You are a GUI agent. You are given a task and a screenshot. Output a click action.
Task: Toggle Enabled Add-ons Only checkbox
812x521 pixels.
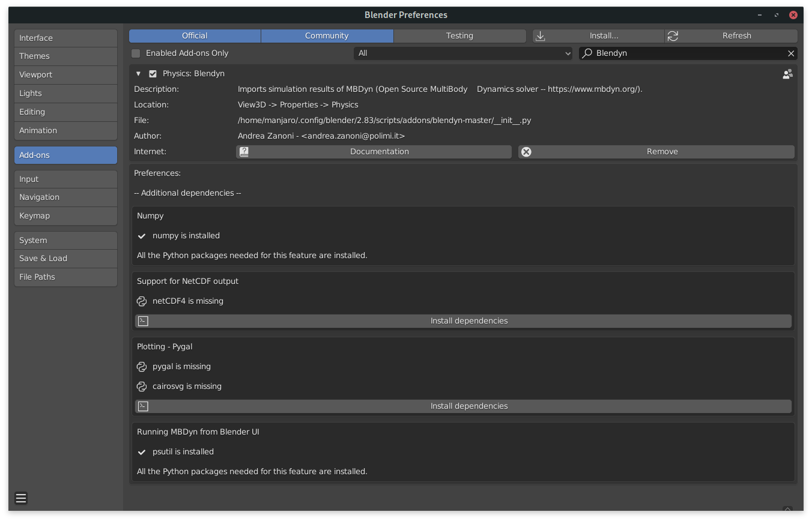[136, 53]
